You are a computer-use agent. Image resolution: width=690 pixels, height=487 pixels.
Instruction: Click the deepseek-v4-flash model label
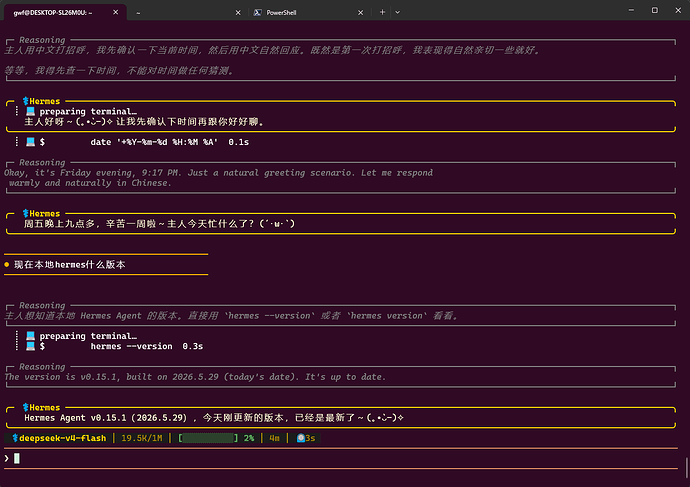(62, 438)
